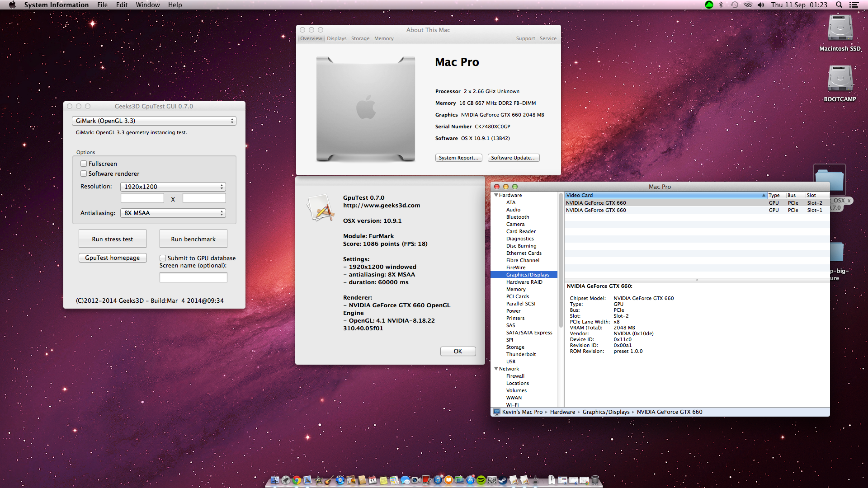Screen dimensions: 868x488
Task: Launch Google Chrome from the dock
Action: [297, 480]
